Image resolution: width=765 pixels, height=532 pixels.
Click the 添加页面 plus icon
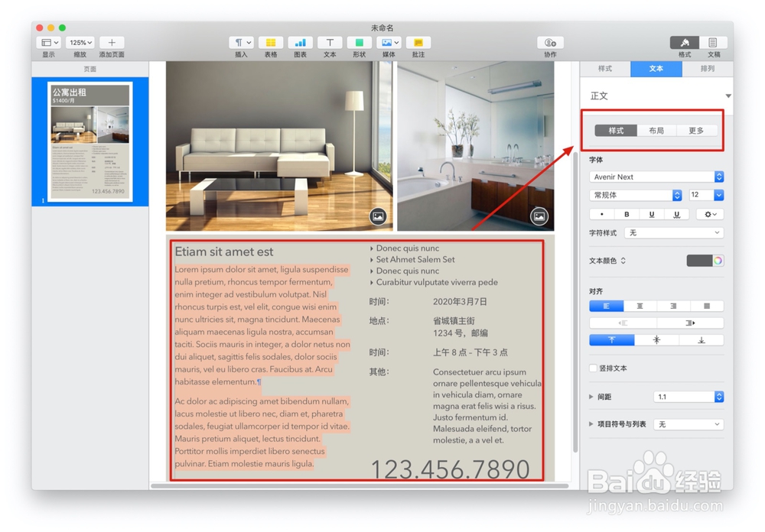tap(112, 43)
